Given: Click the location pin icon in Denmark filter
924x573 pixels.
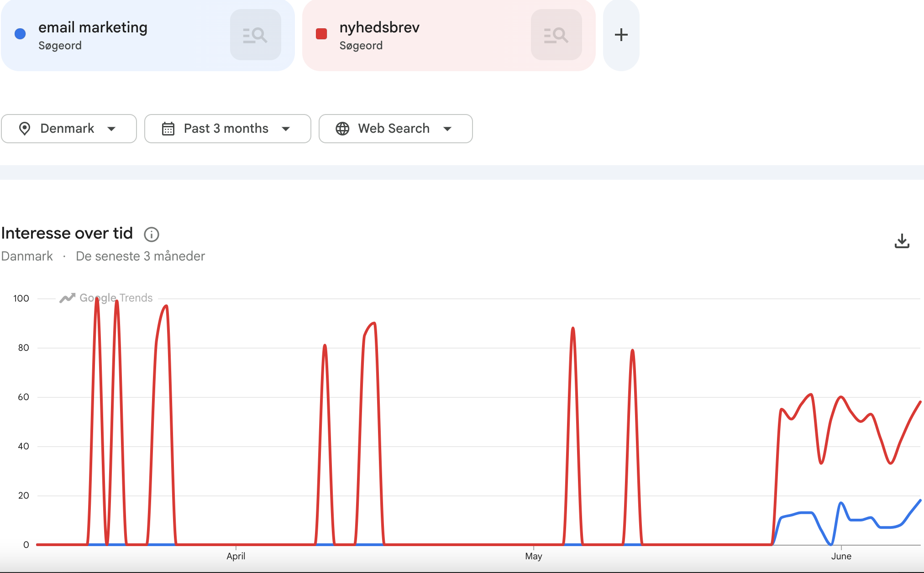Looking at the screenshot, I should [25, 129].
